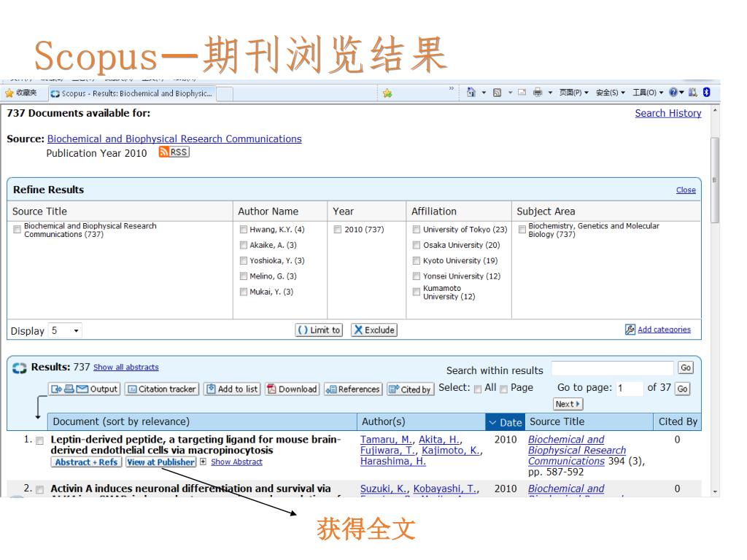Check the Melino, G. author box
This screenshot has height=560, width=747.
[244, 276]
